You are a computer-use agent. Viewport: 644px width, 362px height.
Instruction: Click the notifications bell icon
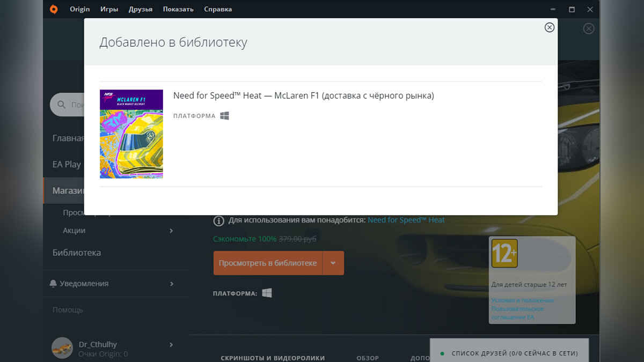pos(53,283)
